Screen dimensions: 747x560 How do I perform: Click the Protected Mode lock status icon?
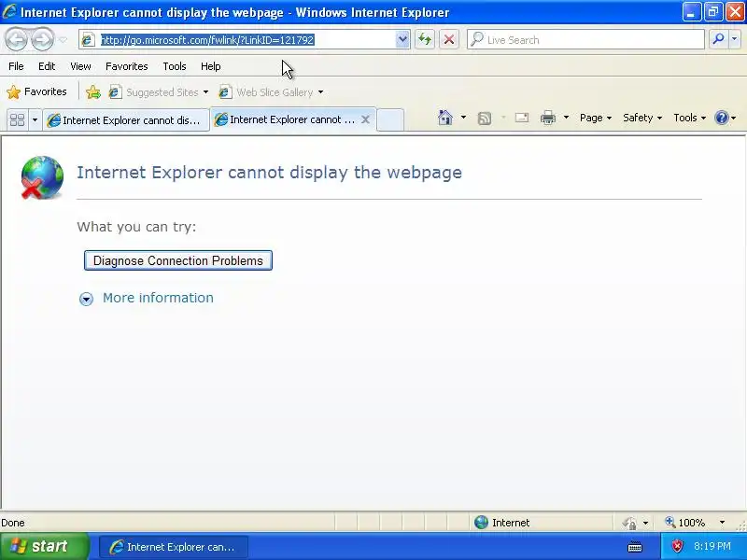(629, 523)
